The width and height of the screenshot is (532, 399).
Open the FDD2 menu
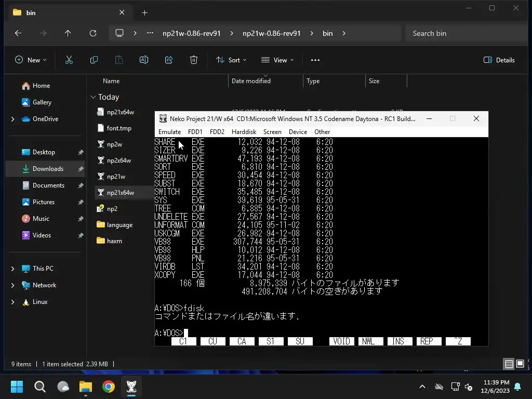[217, 131]
